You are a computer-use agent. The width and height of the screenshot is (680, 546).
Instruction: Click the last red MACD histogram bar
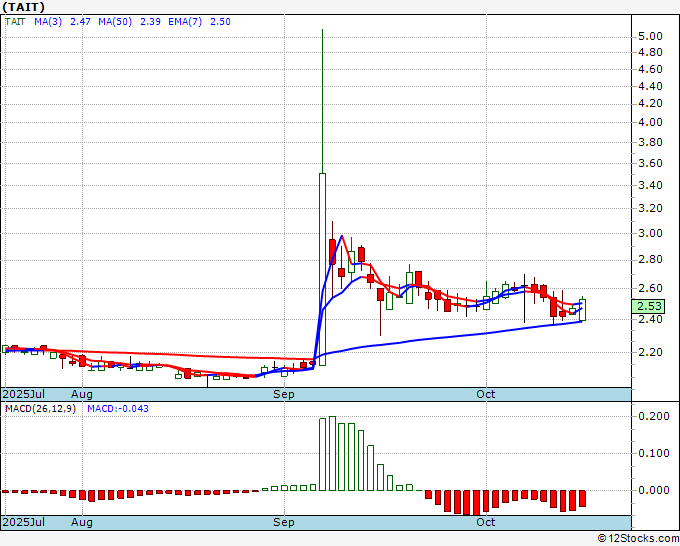582,498
